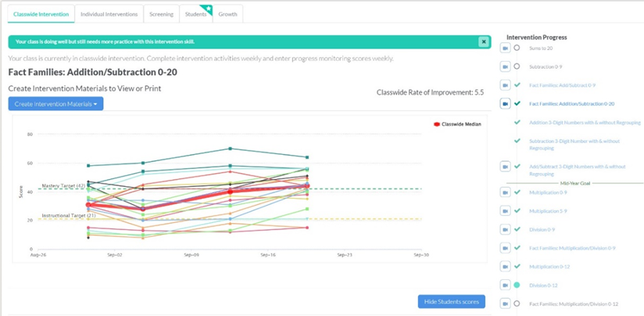Dismiss the green class status banner
This screenshot has width=644, height=316.
click(x=484, y=41)
